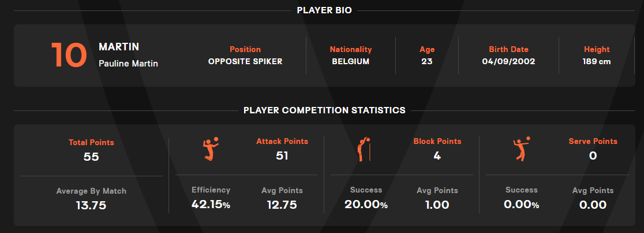This screenshot has width=644, height=233.
Task: Click the 20.00% block success value
Action: (x=366, y=204)
